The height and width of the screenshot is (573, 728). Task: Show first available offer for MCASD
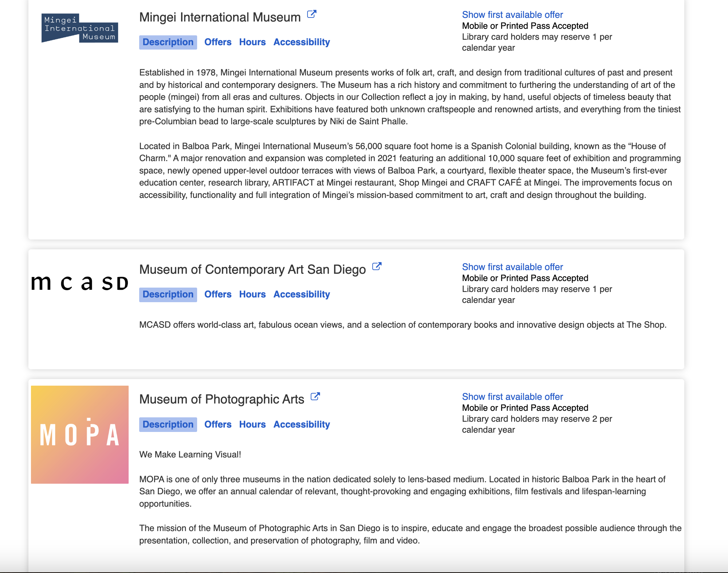tap(512, 267)
